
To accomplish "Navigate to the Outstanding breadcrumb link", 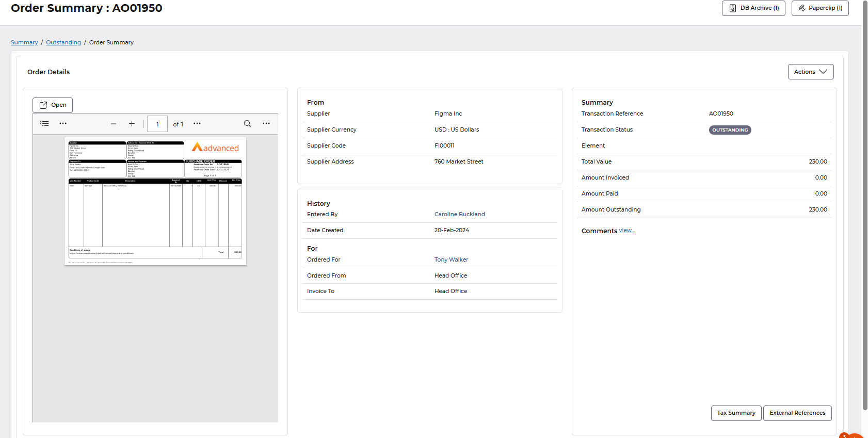I will coord(63,42).
